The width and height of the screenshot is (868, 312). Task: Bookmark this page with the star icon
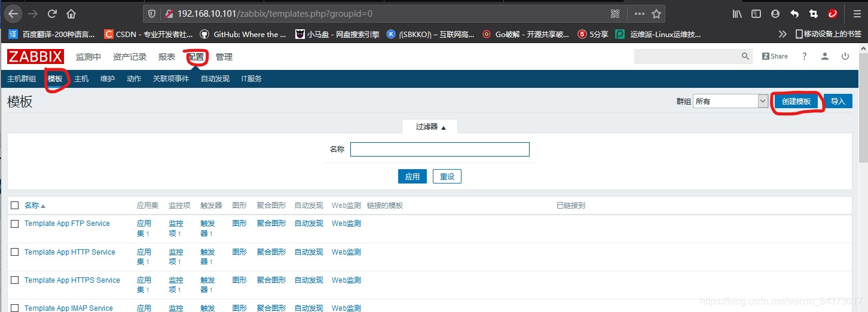click(656, 13)
